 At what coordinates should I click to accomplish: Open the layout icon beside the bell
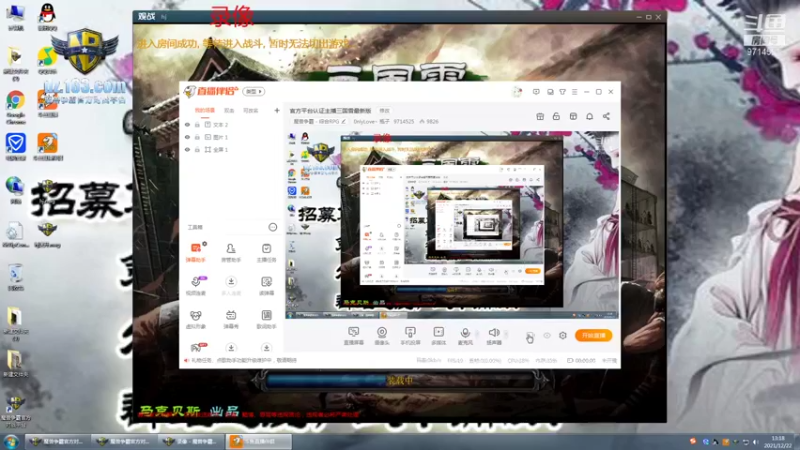pyautogui.click(x=573, y=116)
